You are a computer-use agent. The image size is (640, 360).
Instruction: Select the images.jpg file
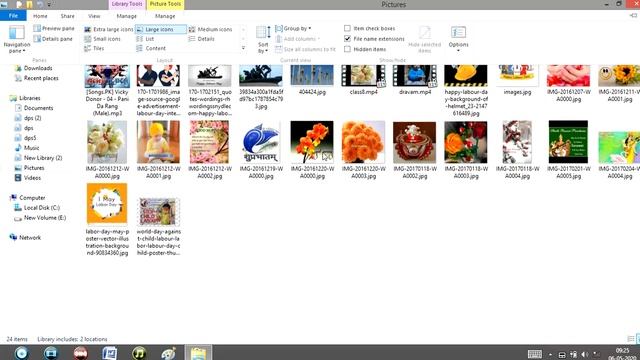click(517, 80)
